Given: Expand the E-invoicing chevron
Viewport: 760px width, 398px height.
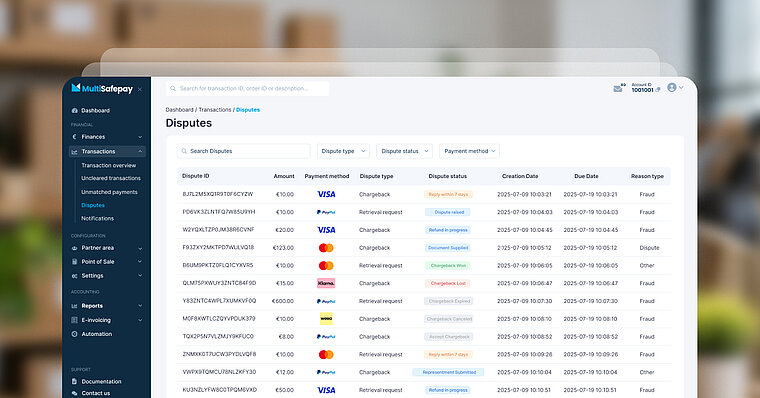Looking at the screenshot, I should point(140,320).
